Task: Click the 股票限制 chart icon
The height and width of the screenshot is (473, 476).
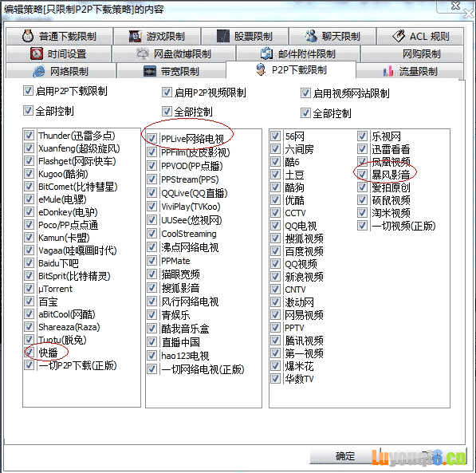Action: pos(223,37)
